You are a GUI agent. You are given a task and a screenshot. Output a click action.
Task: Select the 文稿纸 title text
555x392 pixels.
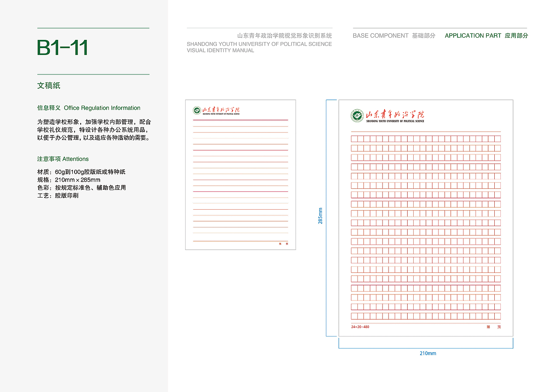pyautogui.click(x=49, y=86)
